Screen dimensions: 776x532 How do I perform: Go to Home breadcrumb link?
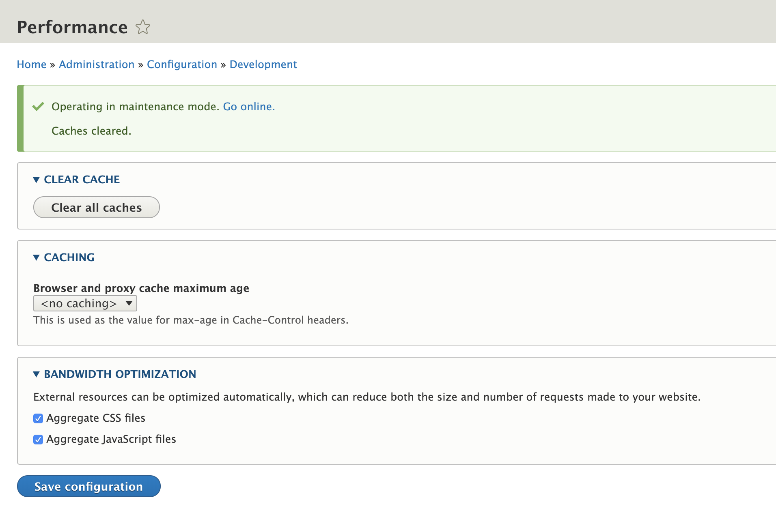click(32, 64)
